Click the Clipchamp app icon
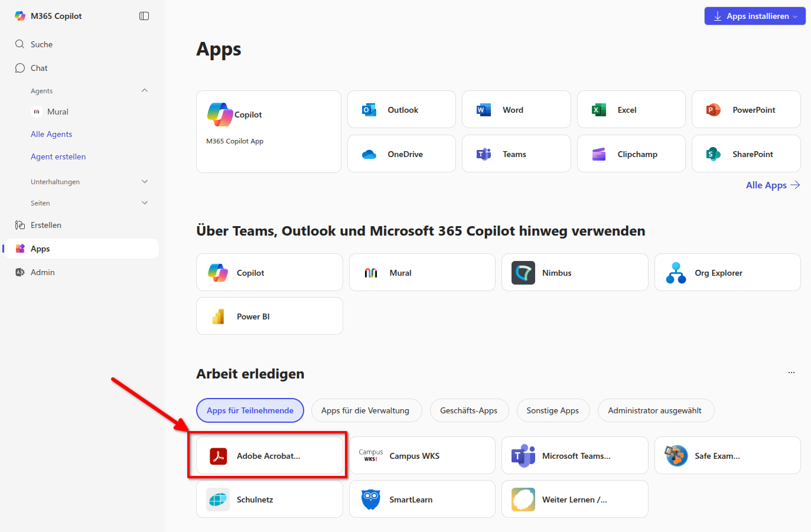The width and height of the screenshot is (811, 532). [599, 154]
